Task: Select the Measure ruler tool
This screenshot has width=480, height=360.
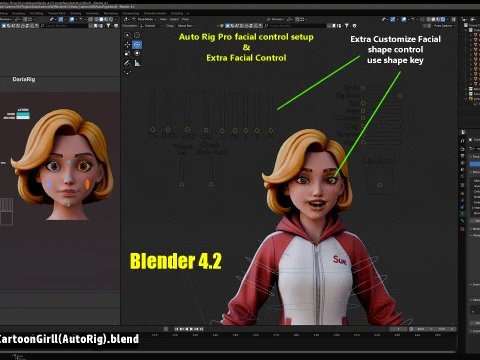Action: [137, 63]
